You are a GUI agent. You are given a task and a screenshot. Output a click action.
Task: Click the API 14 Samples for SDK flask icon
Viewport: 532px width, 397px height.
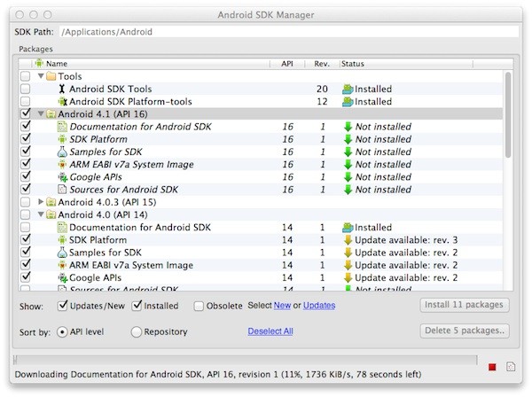[x=62, y=253]
